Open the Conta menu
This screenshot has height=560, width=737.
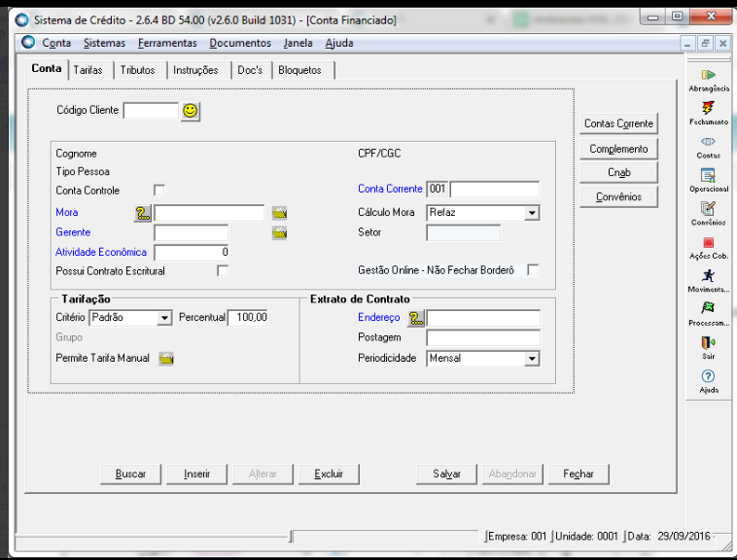tap(56, 43)
